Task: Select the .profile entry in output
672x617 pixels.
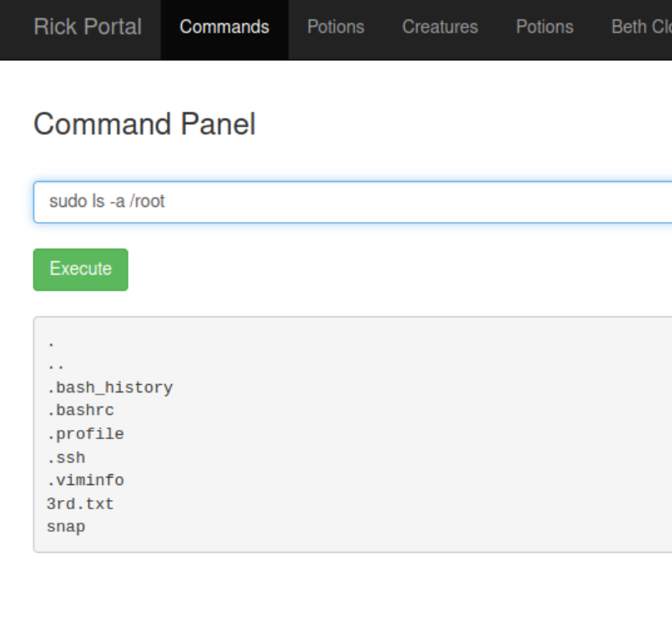Action: pos(86,434)
